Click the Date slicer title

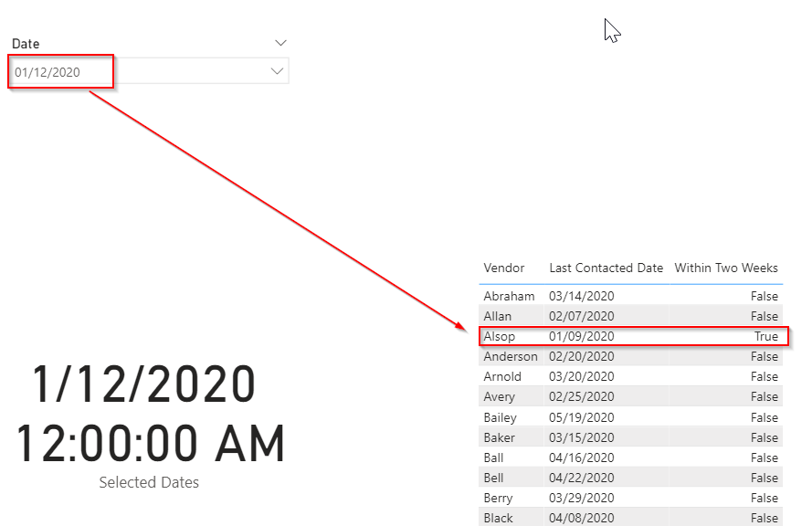click(x=26, y=44)
